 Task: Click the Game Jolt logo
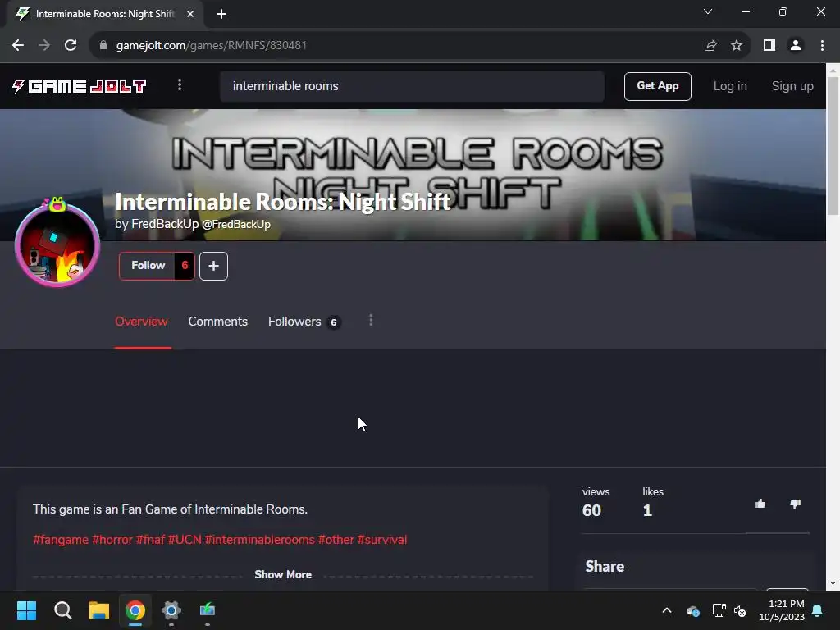pos(80,86)
